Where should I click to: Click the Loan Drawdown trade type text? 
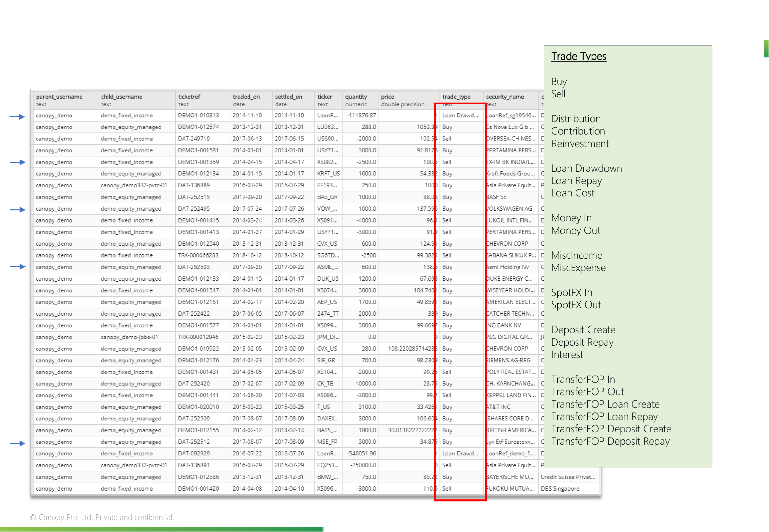[586, 169]
